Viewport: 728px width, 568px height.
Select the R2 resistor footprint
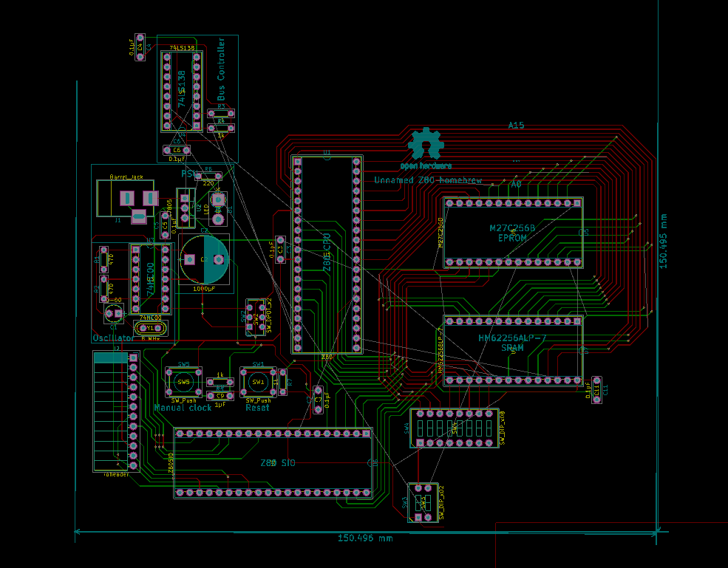point(104,289)
